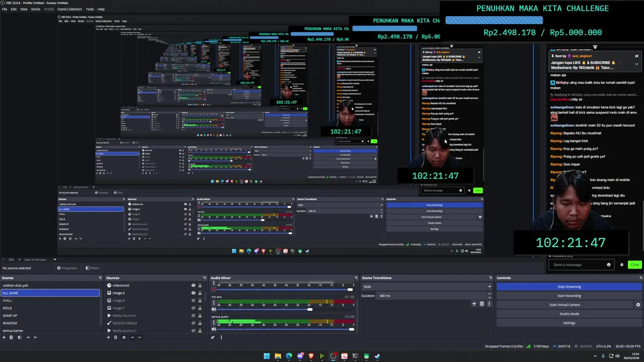Image resolution: width=644 pixels, height=362 pixels.
Task: Click Start Virtual Camera button
Action: click(565, 305)
